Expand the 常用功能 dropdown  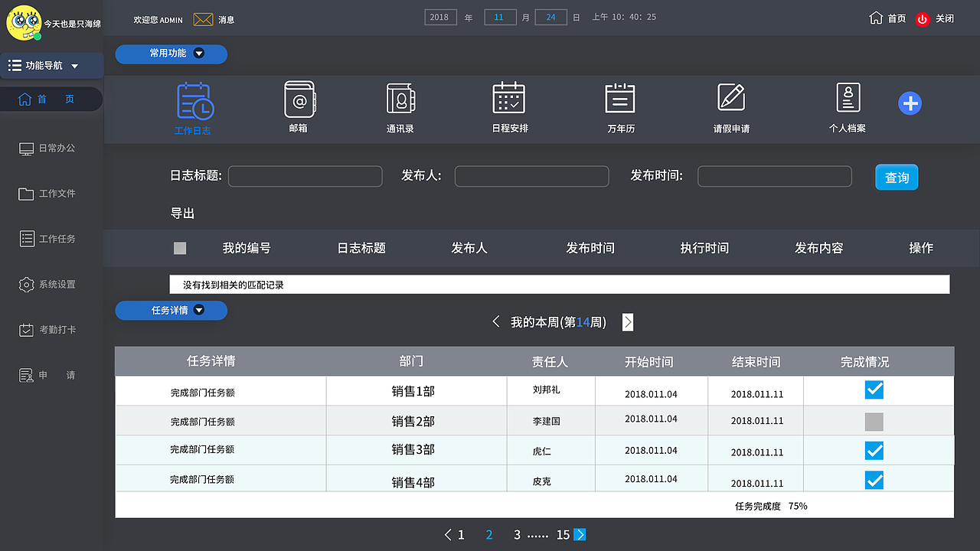171,54
